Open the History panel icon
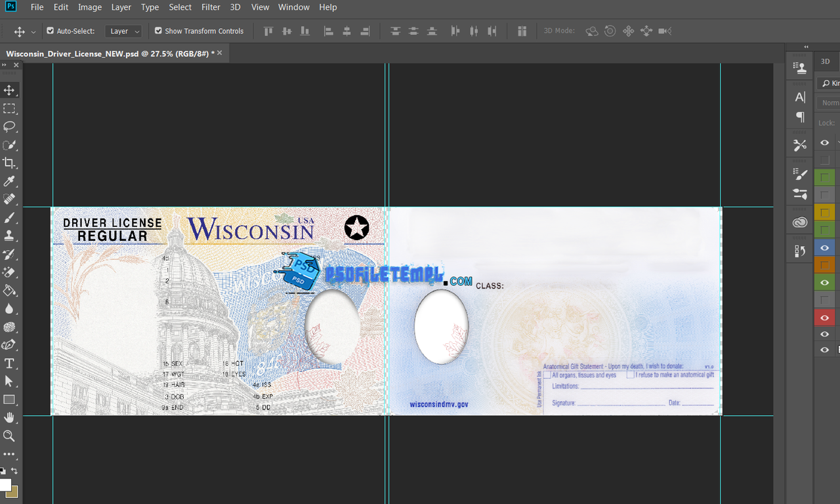 coord(800,251)
